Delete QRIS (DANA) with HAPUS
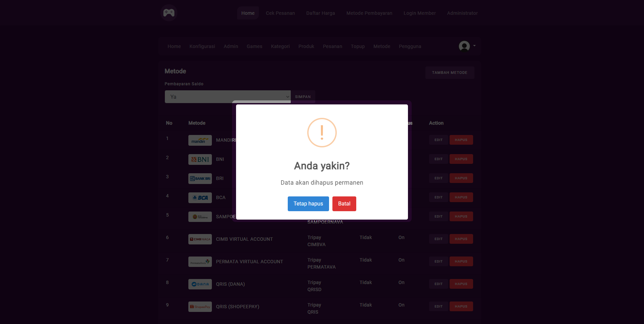Viewport: 644px width, 324px height. [x=461, y=284]
